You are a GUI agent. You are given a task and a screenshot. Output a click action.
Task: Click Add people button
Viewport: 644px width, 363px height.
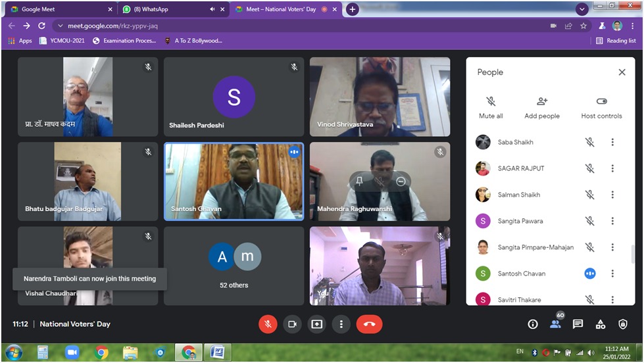(x=542, y=108)
